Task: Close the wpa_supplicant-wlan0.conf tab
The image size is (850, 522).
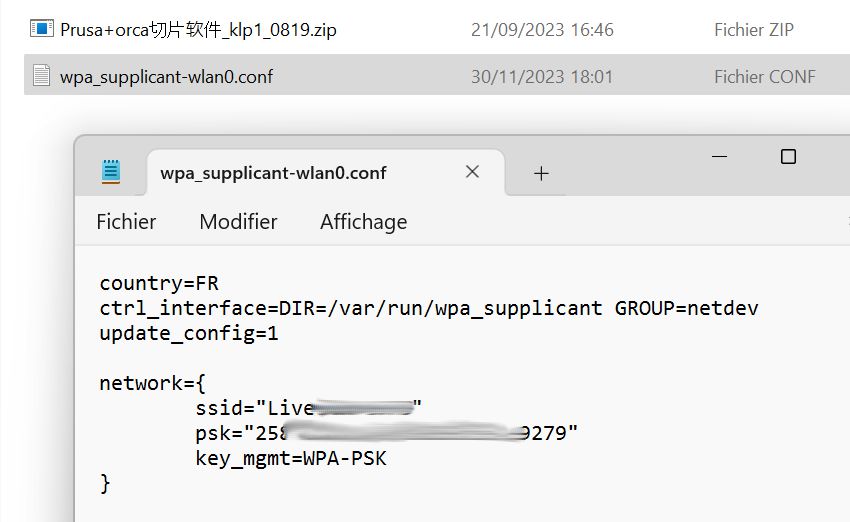Action: click(472, 172)
